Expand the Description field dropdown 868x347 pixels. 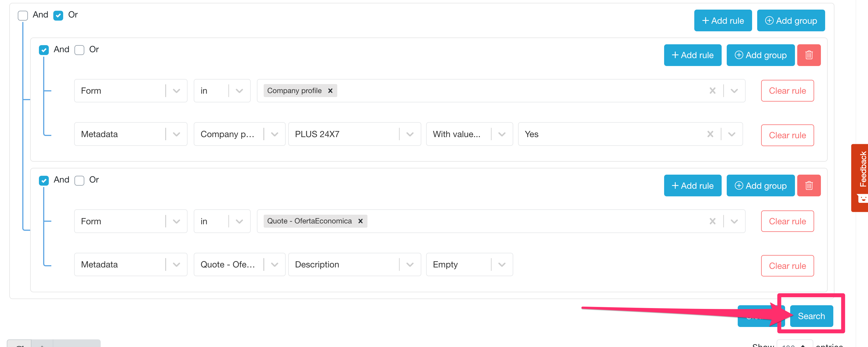410,265
